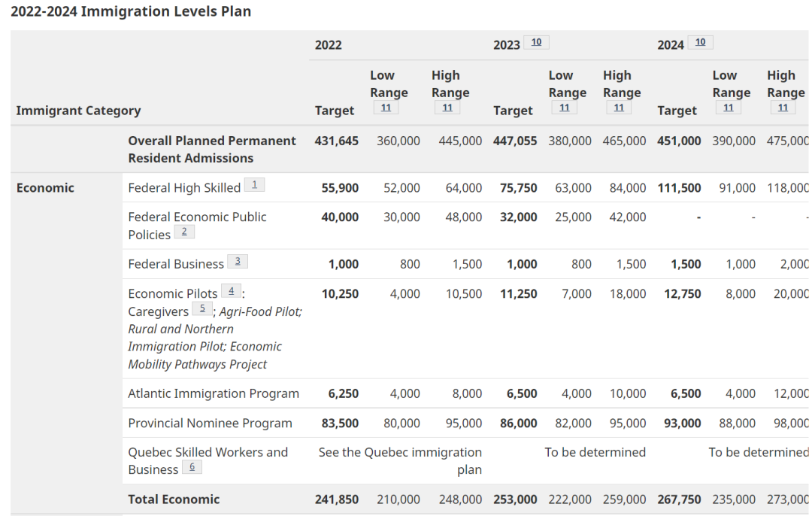This screenshot has height=516, width=812.
Task: Open footnote 2 after Federal Economic Public Policies
Action: (x=184, y=232)
